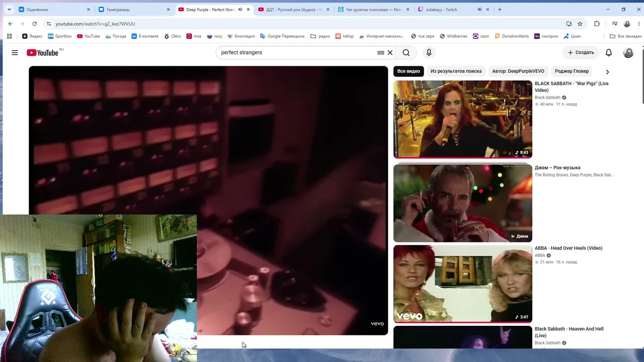Close the Оценённое tab
The height and width of the screenshot is (362, 644).
pyautogui.click(x=89, y=10)
